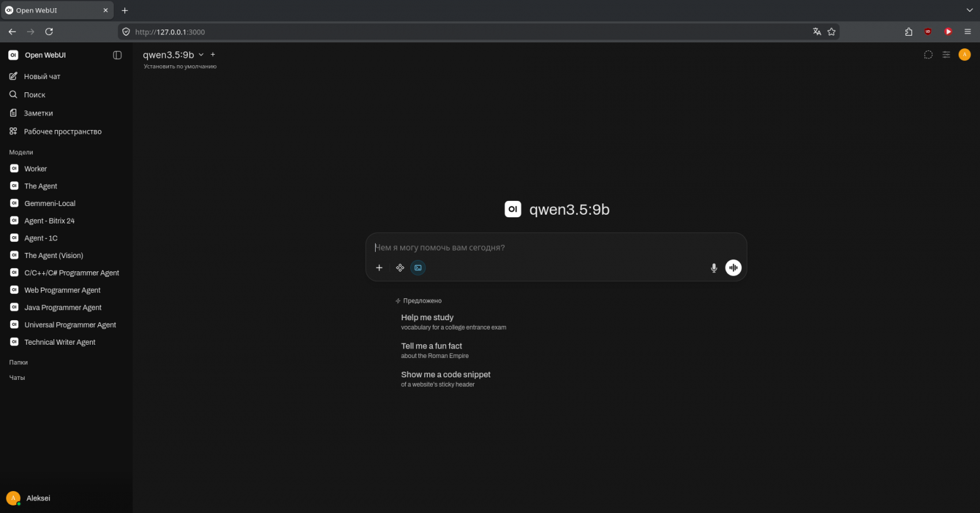Viewport: 980px width, 513px height.
Task: Select Technical Writer Agent model
Action: (66, 342)
